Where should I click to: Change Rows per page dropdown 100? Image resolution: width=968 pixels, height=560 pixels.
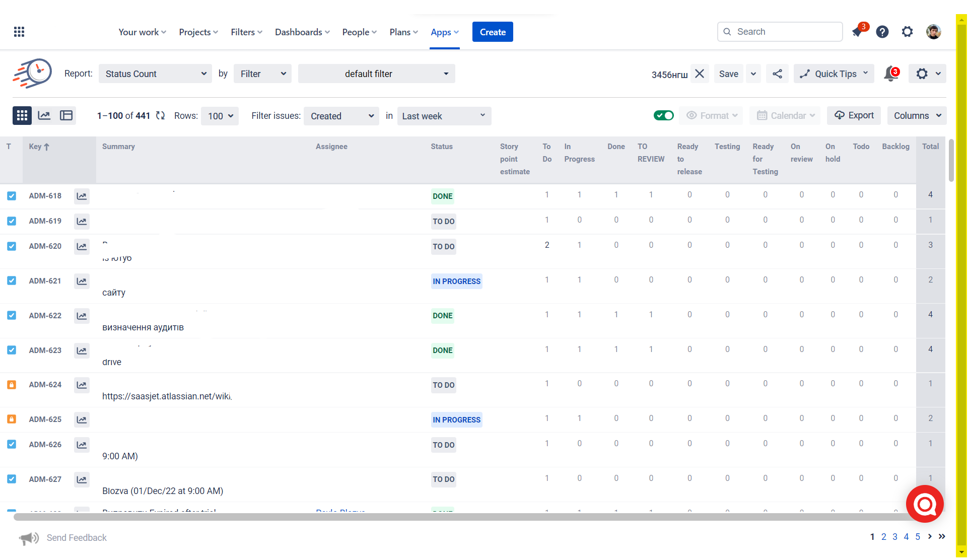pyautogui.click(x=220, y=116)
